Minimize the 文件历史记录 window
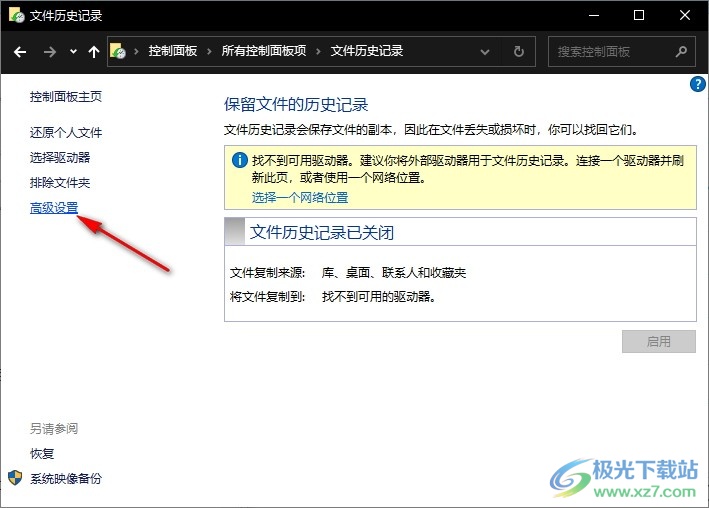The image size is (709, 508). coord(594,15)
